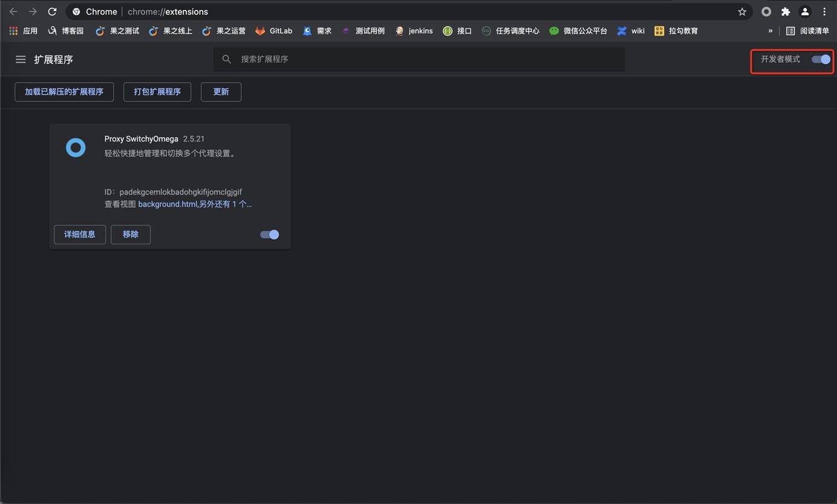Open the 阅读清单 reading list
Image resolution: width=837 pixels, height=504 pixels.
tap(807, 31)
